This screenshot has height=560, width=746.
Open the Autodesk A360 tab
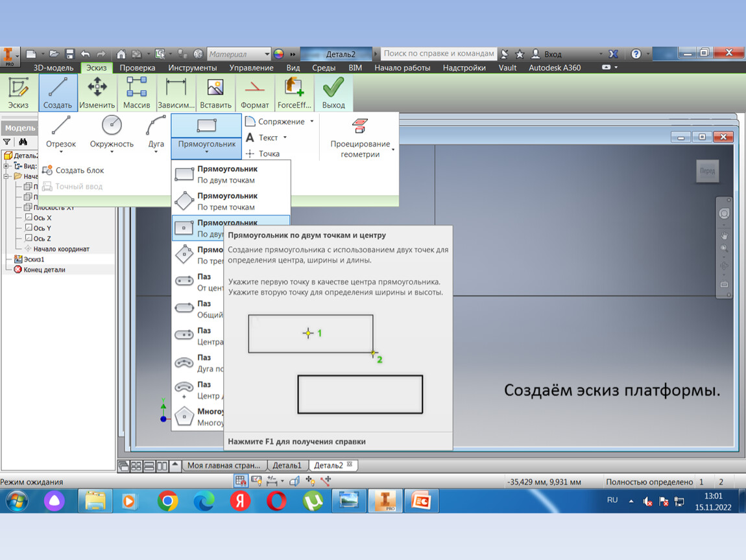pos(555,67)
